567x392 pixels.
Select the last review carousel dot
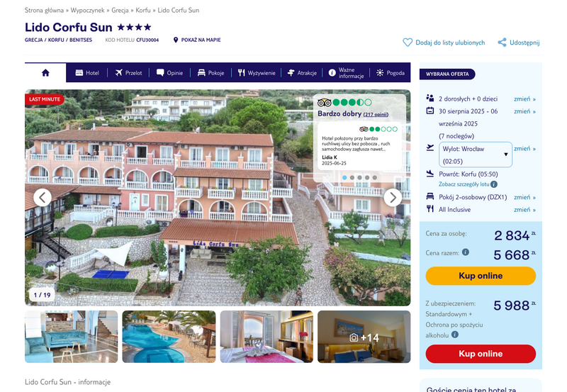pyautogui.click(x=375, y=177)
